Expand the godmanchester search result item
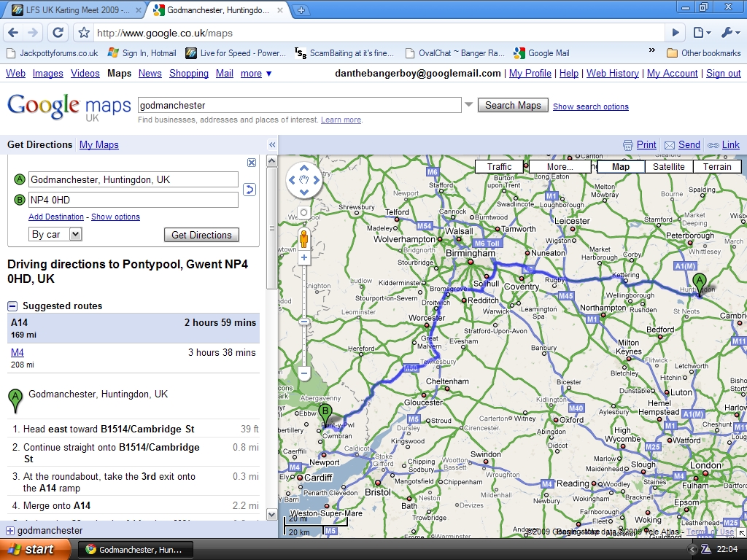The height and width of the screenshot is (560, 747). (10, 531)
